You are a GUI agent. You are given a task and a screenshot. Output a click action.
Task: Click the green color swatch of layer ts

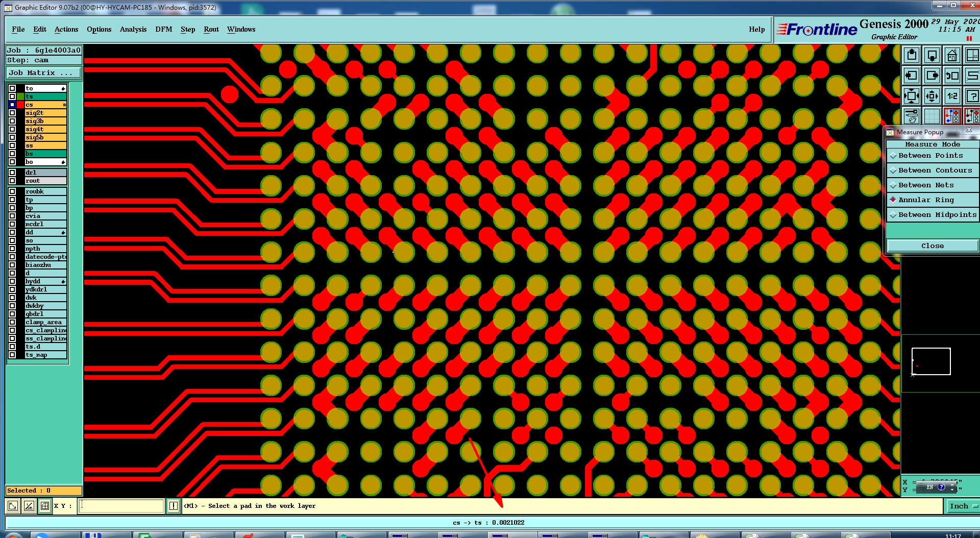click(20, 96)
